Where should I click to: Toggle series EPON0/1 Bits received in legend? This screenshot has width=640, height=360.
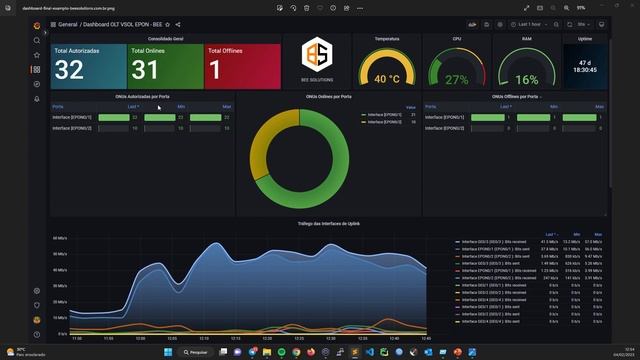click(499, 271)
